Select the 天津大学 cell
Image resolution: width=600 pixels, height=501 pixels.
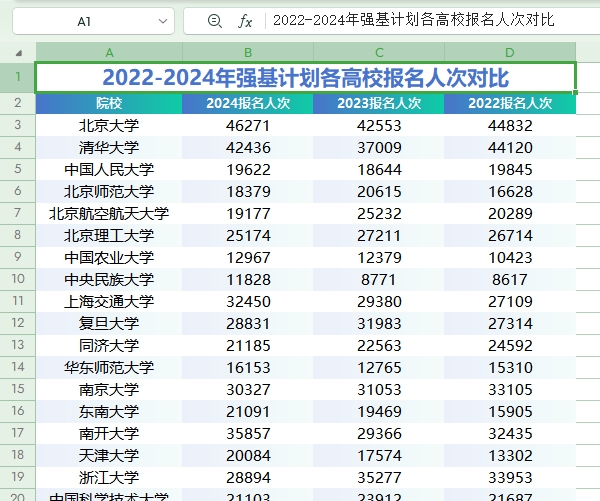(109, 455)
